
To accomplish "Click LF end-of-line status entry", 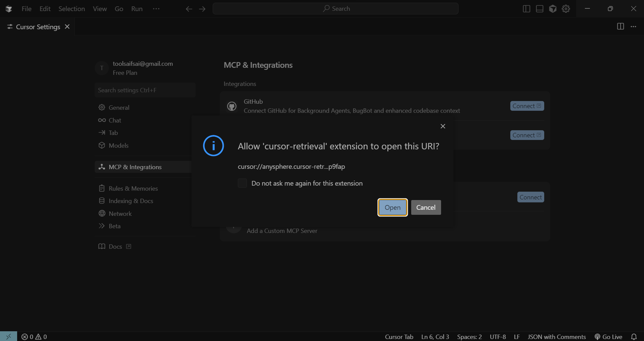I will [x=517, y=337].
